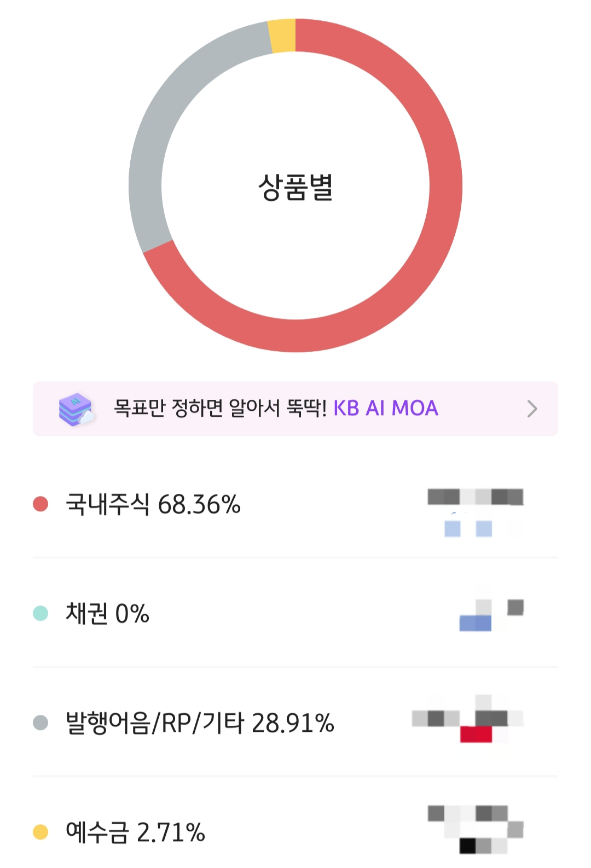The image size is (591, 868).
Task: Open the chevron arrow on the AI MOA banner
Action: (532, 409)
